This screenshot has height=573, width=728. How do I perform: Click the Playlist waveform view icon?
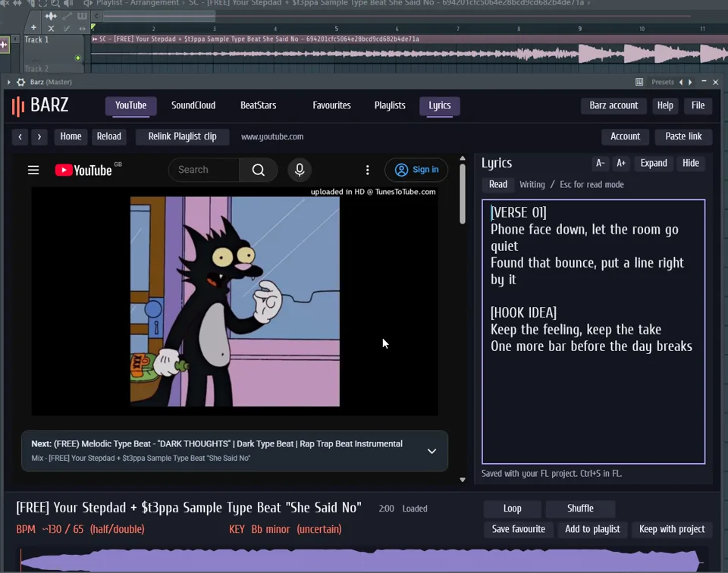point(51,16)
